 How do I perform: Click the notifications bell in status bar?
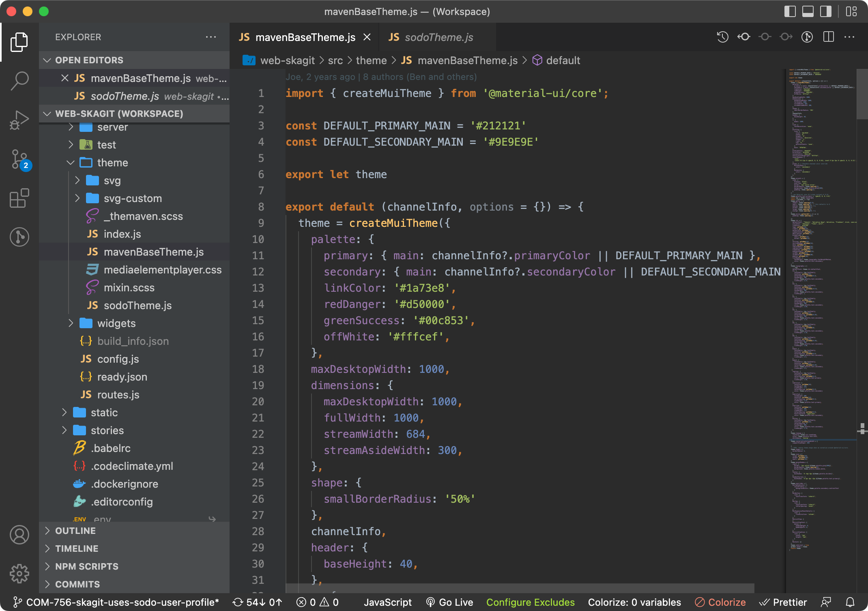pyautogui.click(x=850, y=602)
